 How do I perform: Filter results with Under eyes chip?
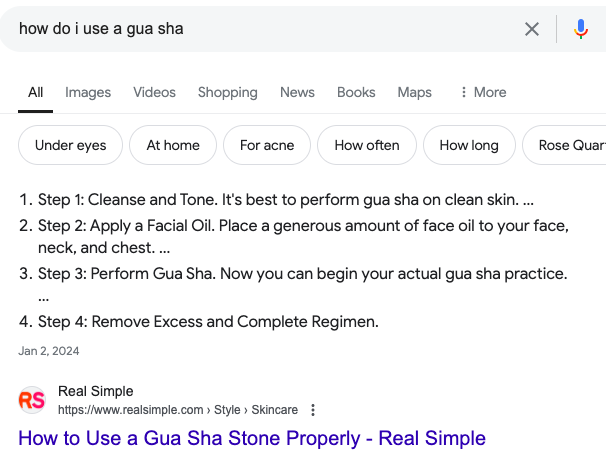click(x=70, y=145)
